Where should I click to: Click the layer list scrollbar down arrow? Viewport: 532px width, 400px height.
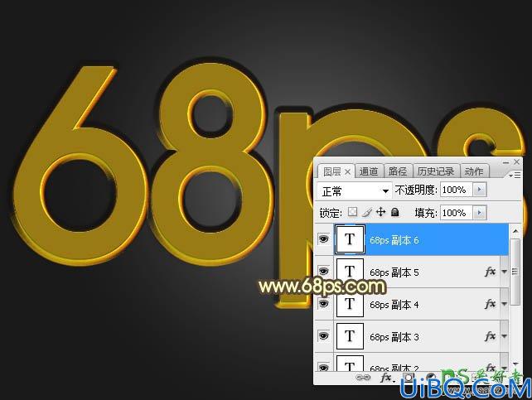pos(515,364)
